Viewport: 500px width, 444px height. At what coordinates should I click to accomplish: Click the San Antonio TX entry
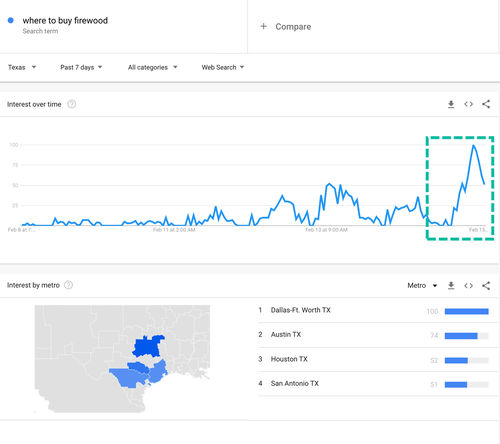click(x=373, y=384)
